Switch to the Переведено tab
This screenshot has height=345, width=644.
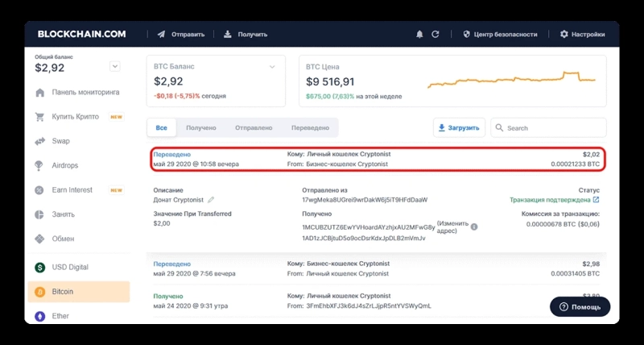click(310, 128)
